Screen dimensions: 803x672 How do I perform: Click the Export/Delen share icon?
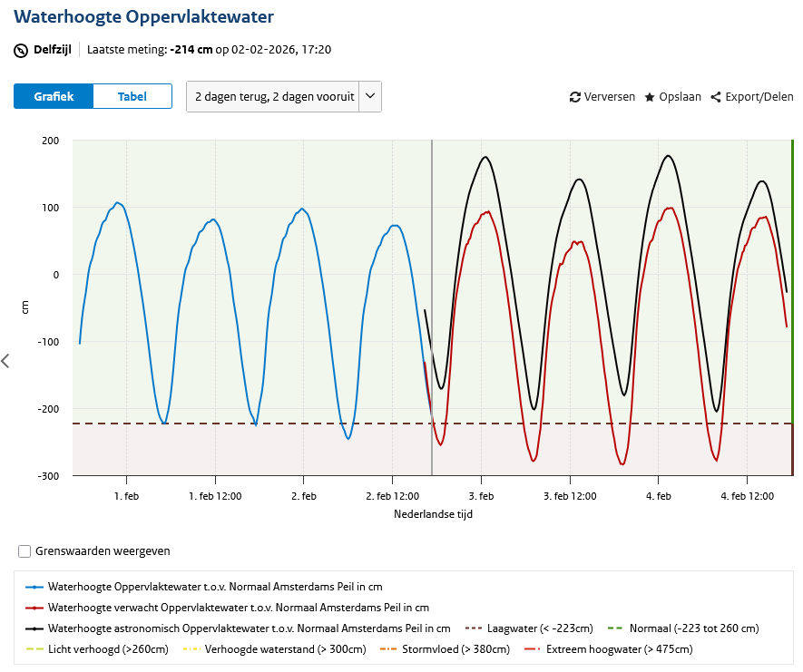click(x=715, y=97)
